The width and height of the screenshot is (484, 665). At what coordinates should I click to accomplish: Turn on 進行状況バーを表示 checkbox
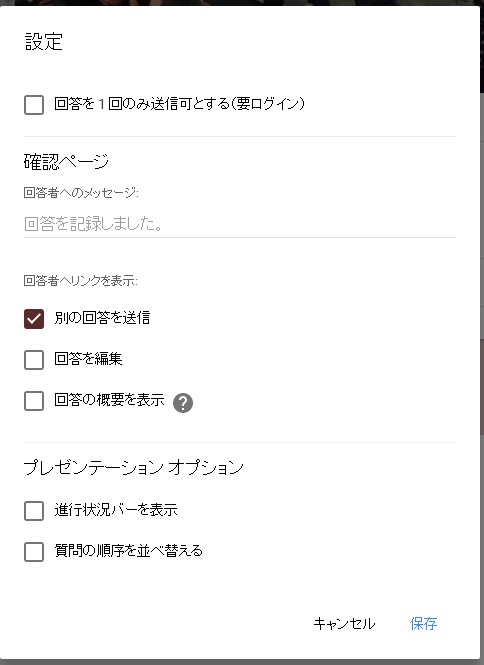34,511
